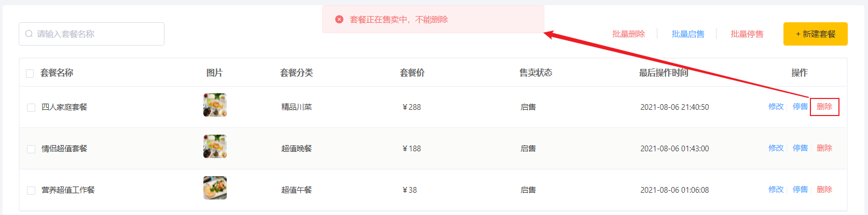This screenshot has height=215, width=868.
Task: Click the search magnifier icon
Action: pos(29,34)
